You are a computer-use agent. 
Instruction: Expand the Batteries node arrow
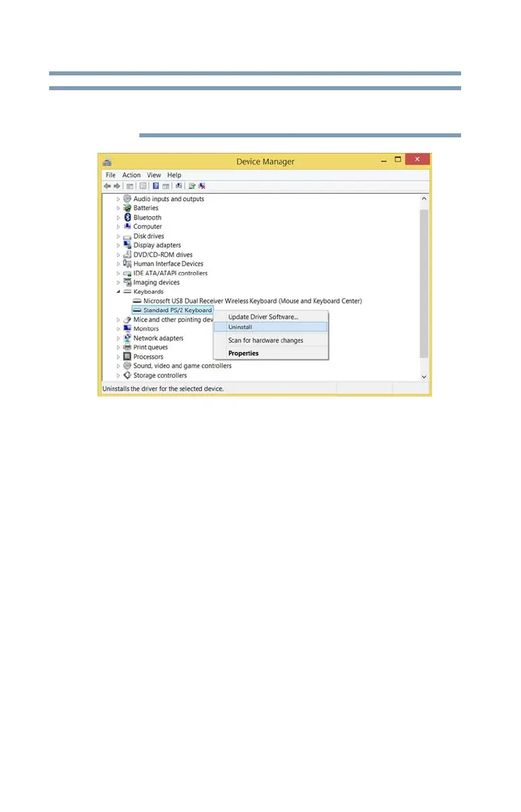[x=118, y=208]
